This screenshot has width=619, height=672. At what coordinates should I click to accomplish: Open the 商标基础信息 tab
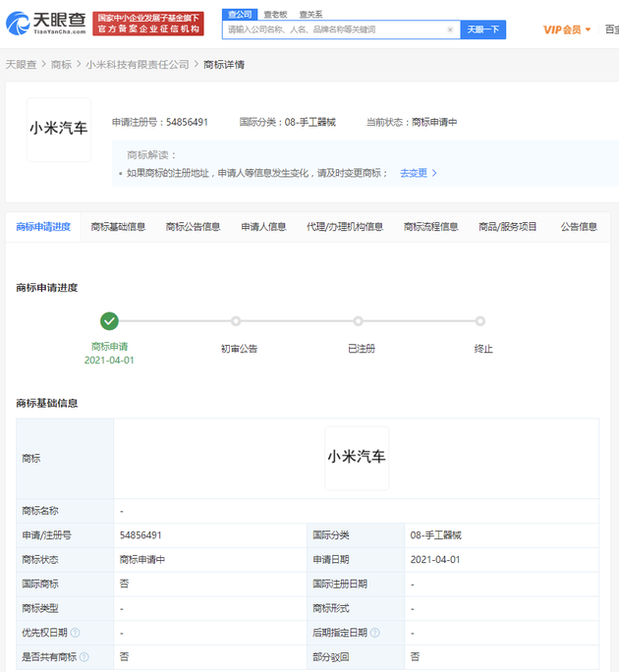[118, 227]
